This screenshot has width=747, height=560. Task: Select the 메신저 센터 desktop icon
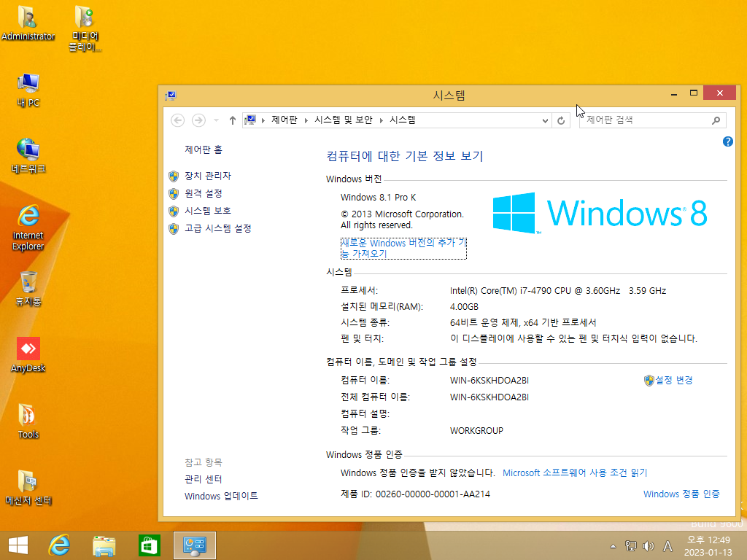[28, 487]
